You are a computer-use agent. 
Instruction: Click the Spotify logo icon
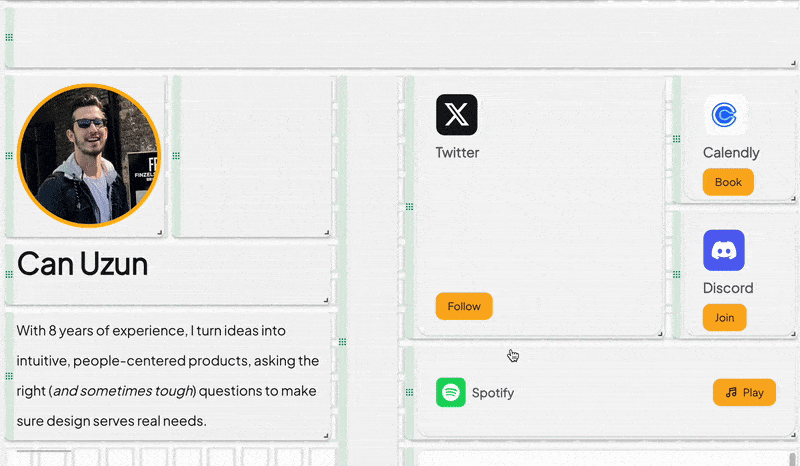coord(451,392)
